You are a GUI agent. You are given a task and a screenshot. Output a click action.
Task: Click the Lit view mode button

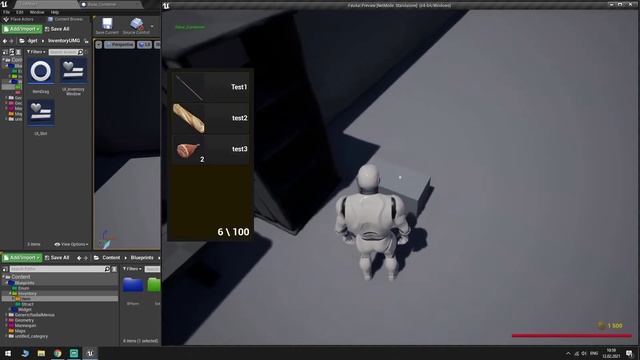pyautogui.click(x=144, y=44)
